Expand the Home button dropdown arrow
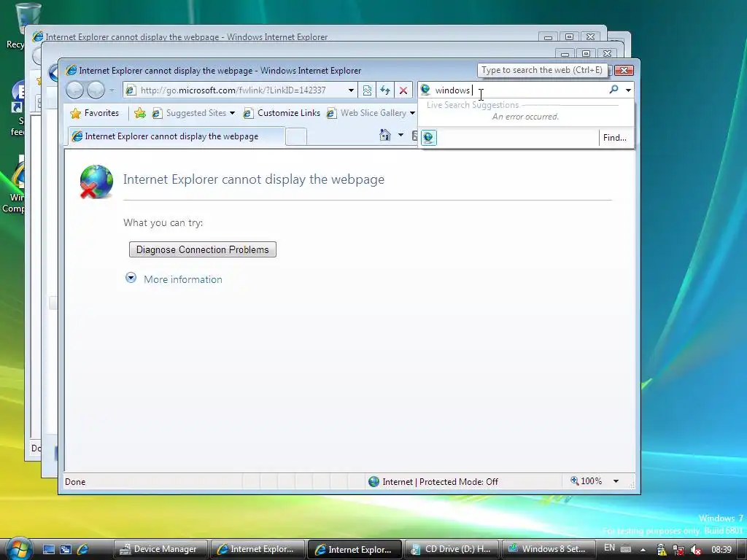The width and height of the screenshot is (747, 560). (400, 135)
